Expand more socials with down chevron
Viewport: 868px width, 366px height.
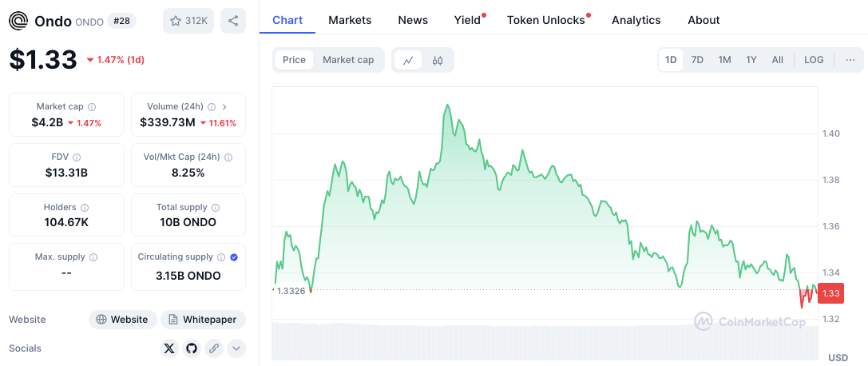(236, 349)
